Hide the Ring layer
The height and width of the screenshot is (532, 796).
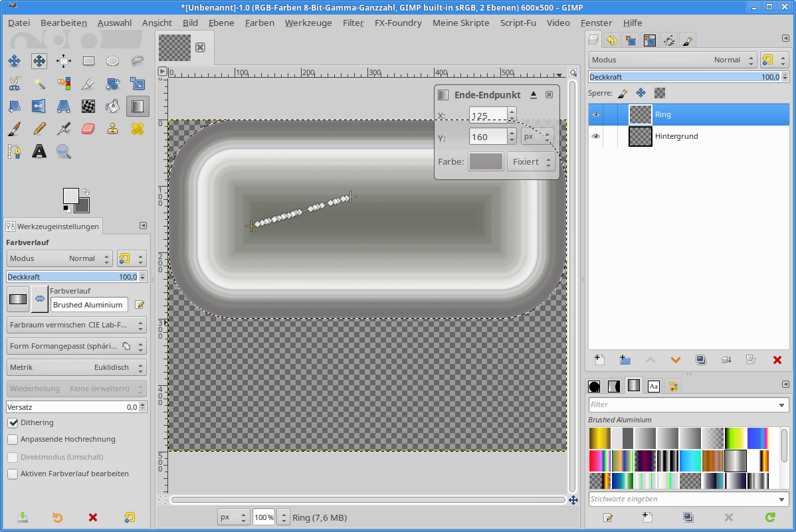pyautogui.click(x=596, y=114)
